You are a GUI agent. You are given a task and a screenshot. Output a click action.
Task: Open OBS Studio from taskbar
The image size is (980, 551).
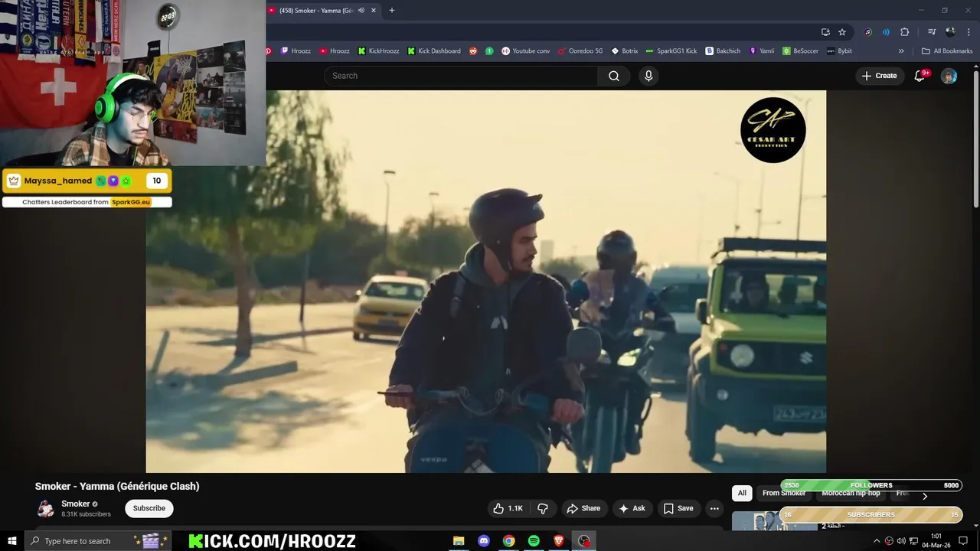coord(584,541)
